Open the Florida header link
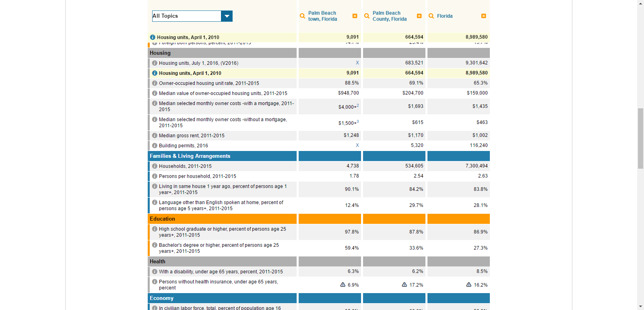Image resolution: width=644 pixels, height=310 pixels. [x=445, y=16]
